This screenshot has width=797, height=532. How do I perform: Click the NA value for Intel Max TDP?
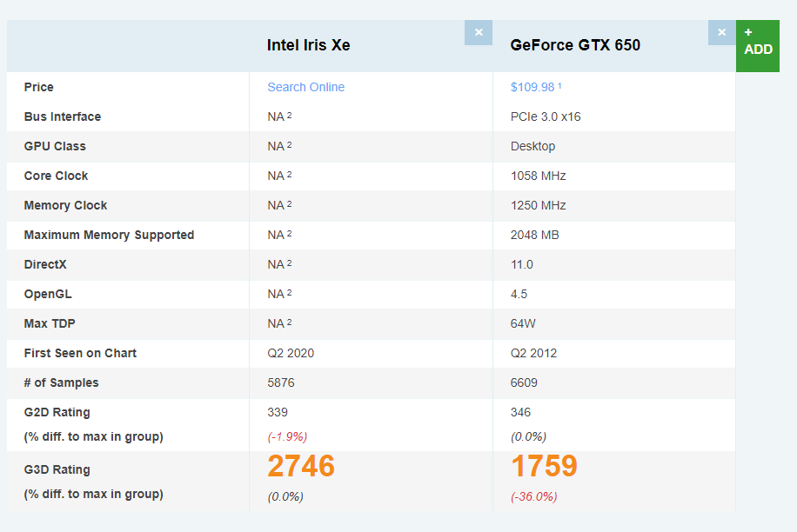pos(279,323)
